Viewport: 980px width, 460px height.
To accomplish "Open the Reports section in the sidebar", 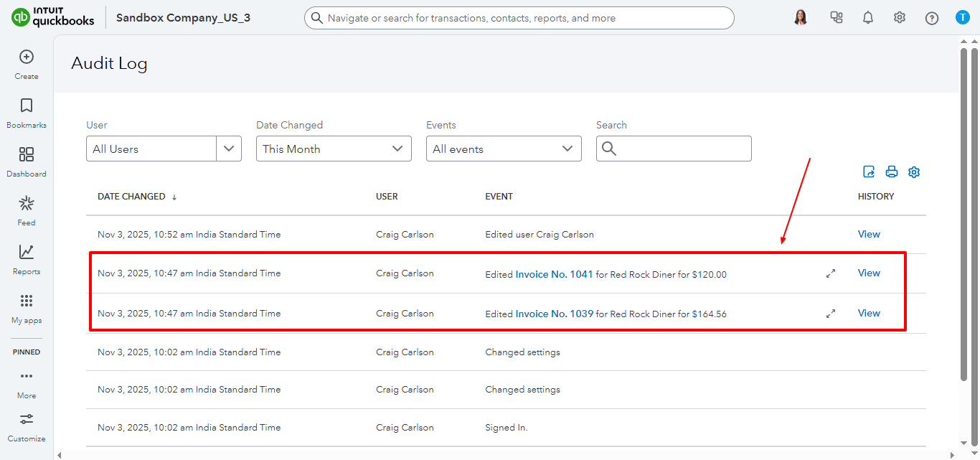I will [x=26, y=259].
